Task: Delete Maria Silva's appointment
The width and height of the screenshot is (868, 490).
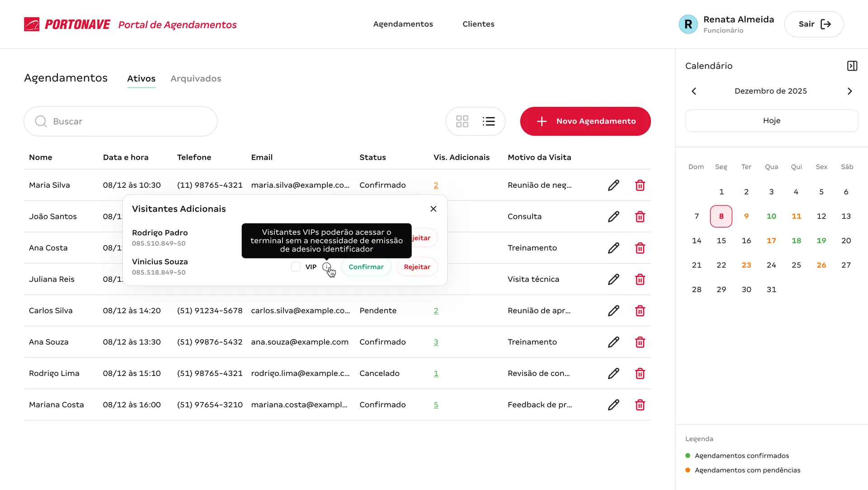Action: (640, 185)
